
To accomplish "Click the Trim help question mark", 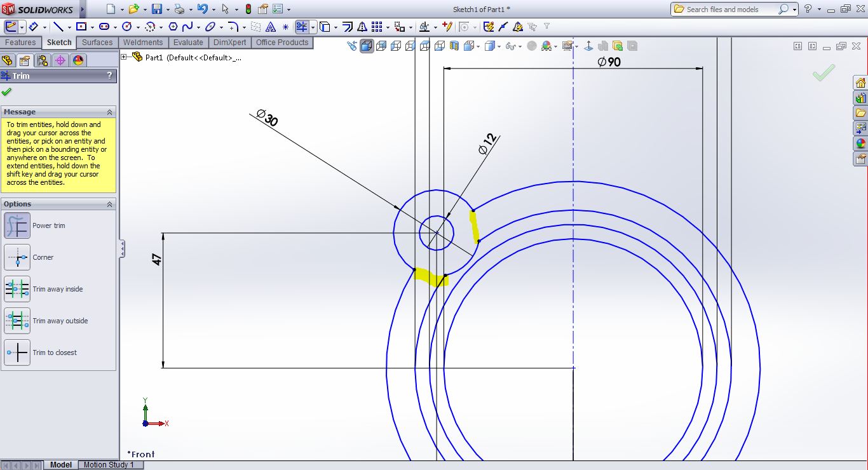I will coord(109,76).
